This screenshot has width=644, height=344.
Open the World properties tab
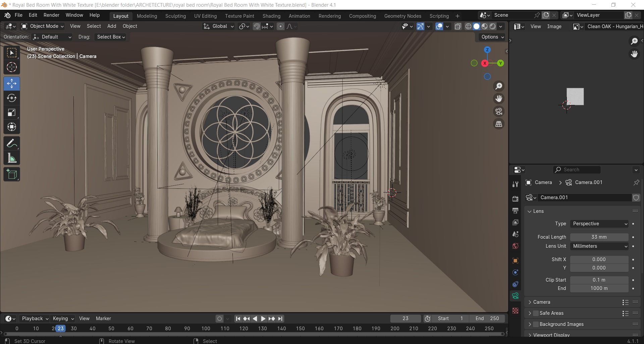point(516,246)
